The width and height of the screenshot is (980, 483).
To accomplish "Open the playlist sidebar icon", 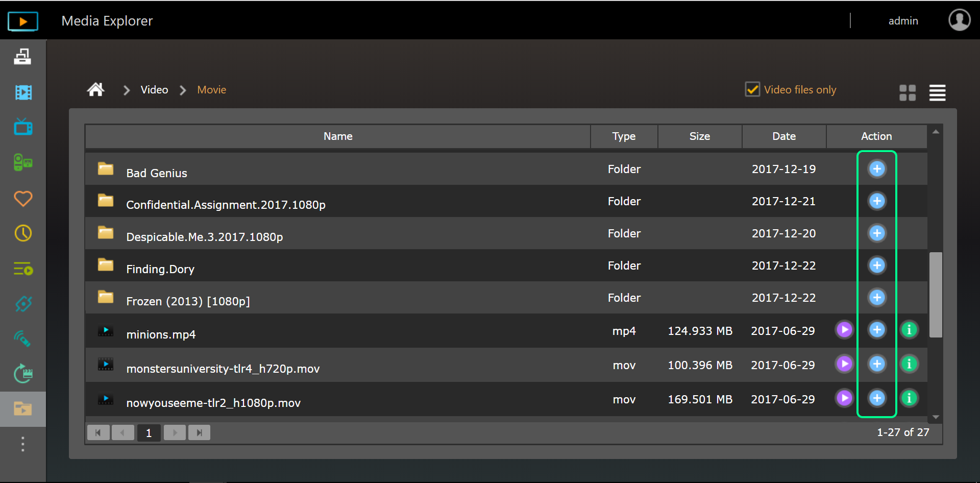I will [x=23, y=269].
